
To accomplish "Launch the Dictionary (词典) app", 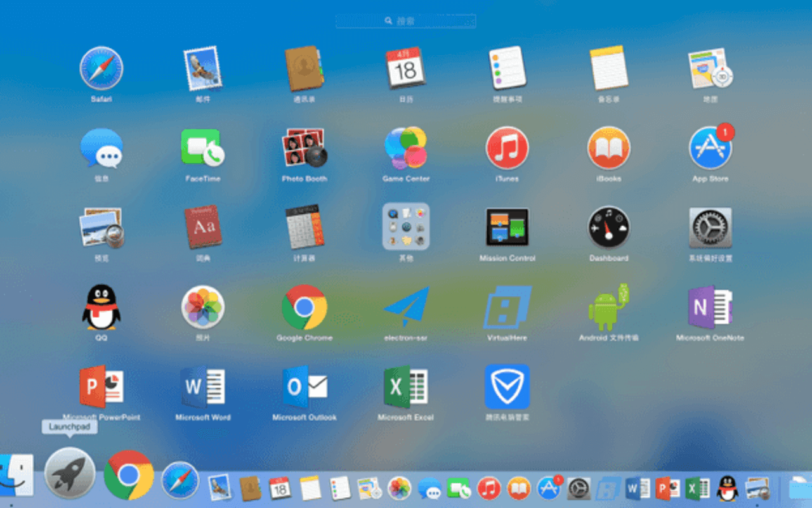I will point(203,227).
